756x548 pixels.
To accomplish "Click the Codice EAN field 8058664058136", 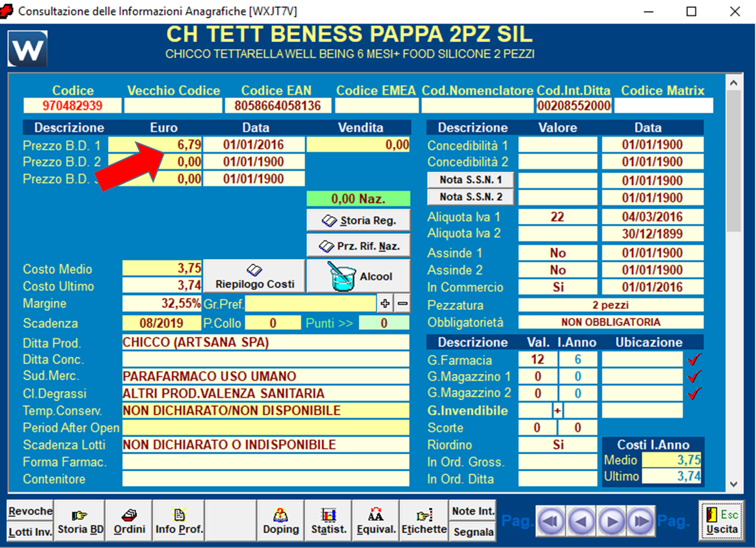I will tap(278, 105).
